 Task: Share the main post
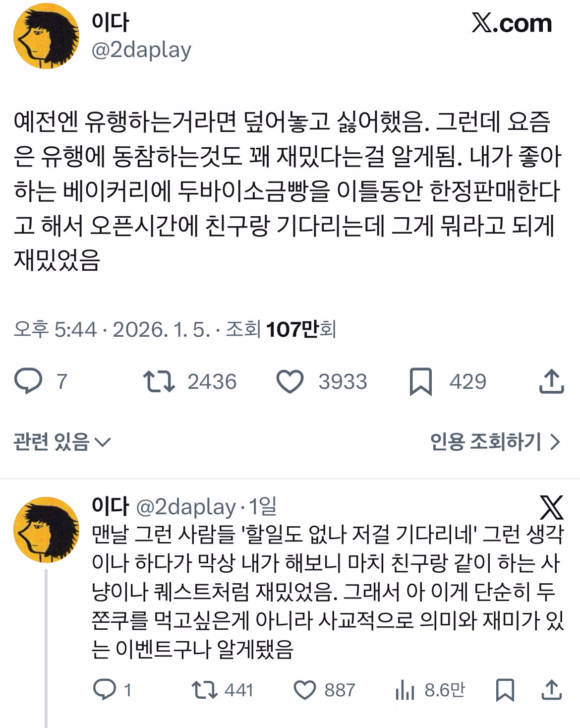pyautogui.click(x=551, y=381)
